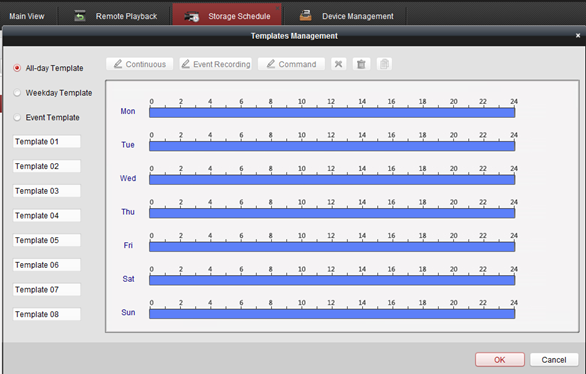The image size is (586, 374).
Task: Click the trash can clear icon
Action: pyautogui.click(x=361, y=64)
